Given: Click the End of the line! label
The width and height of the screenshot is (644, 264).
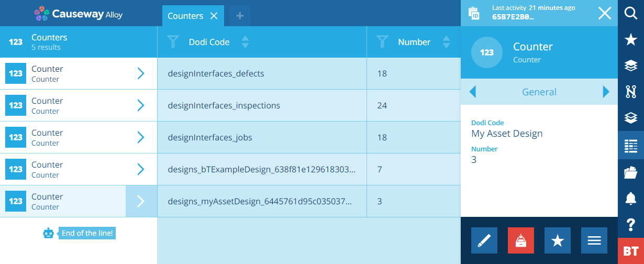Looking at the screenshot, I should (87, 233).
